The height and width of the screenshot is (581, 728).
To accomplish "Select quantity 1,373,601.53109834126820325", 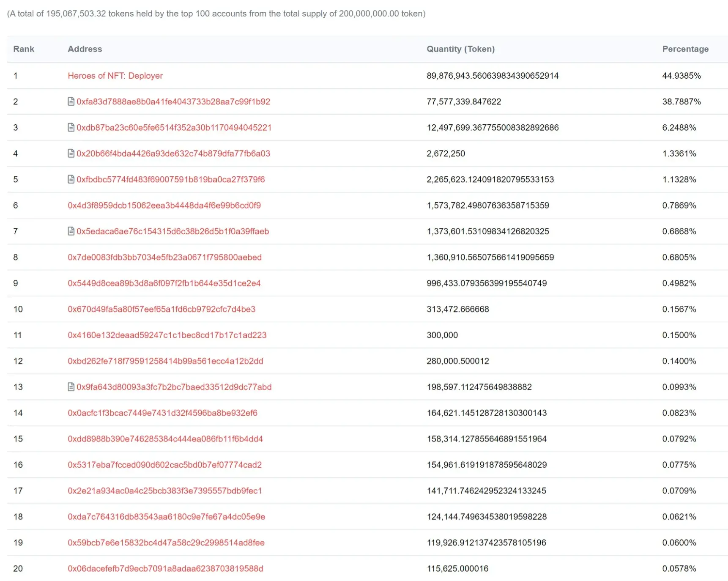I will pyautogui.click(x=488, y=231).
